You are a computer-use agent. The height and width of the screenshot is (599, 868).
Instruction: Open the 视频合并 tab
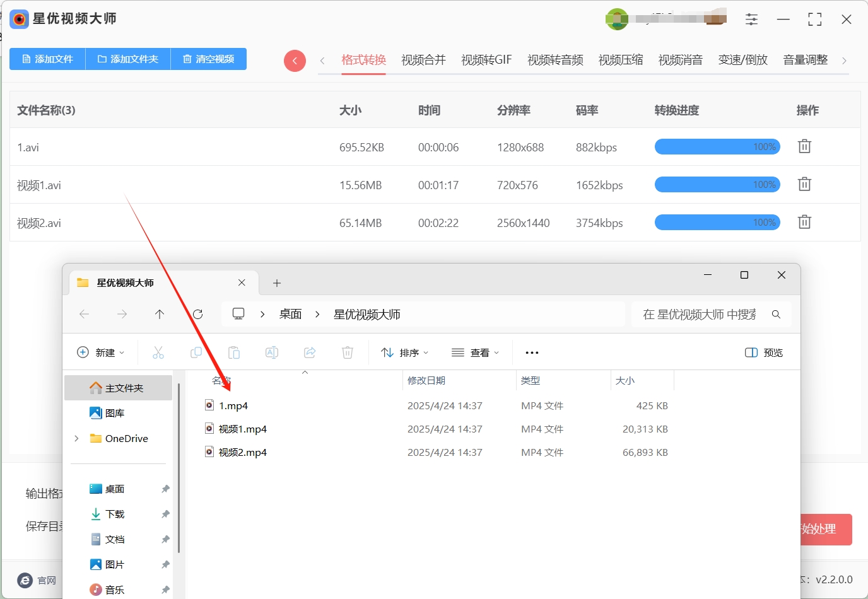[x=423, y=60]
